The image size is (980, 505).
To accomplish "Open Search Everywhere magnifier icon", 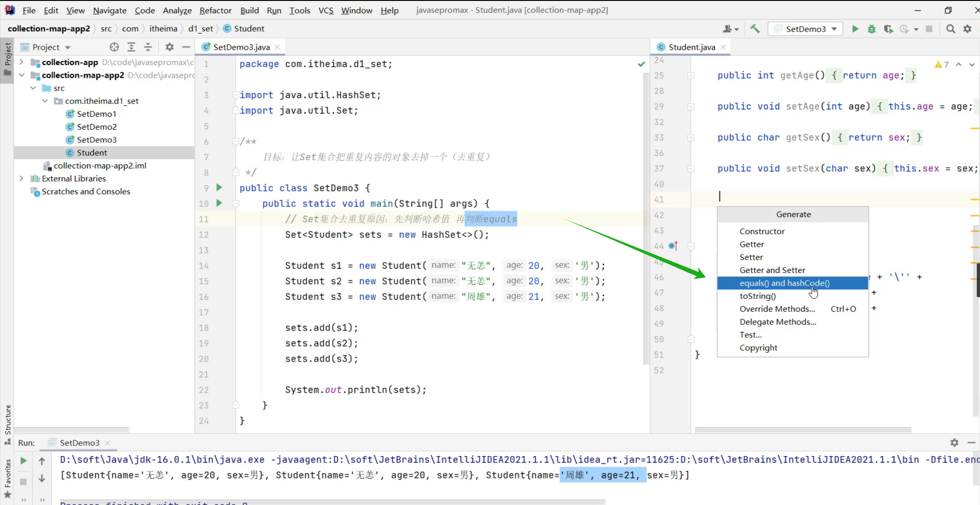I will (x=951, y=29).
